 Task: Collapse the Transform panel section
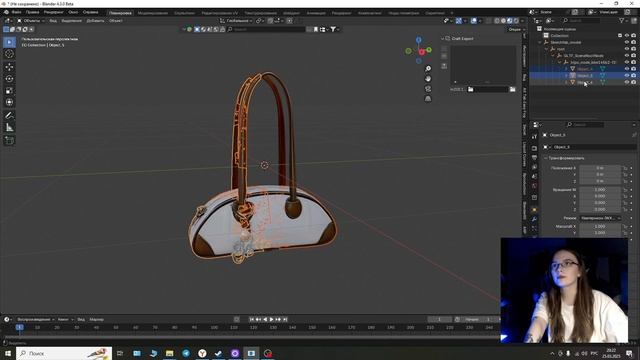pyautogui.click(x=546, y=158)
